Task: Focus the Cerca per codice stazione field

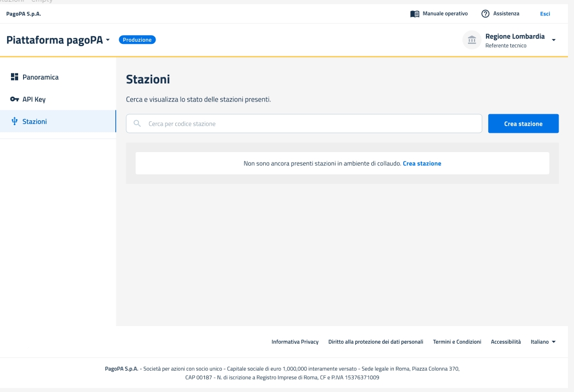Action: pos(308,124)
